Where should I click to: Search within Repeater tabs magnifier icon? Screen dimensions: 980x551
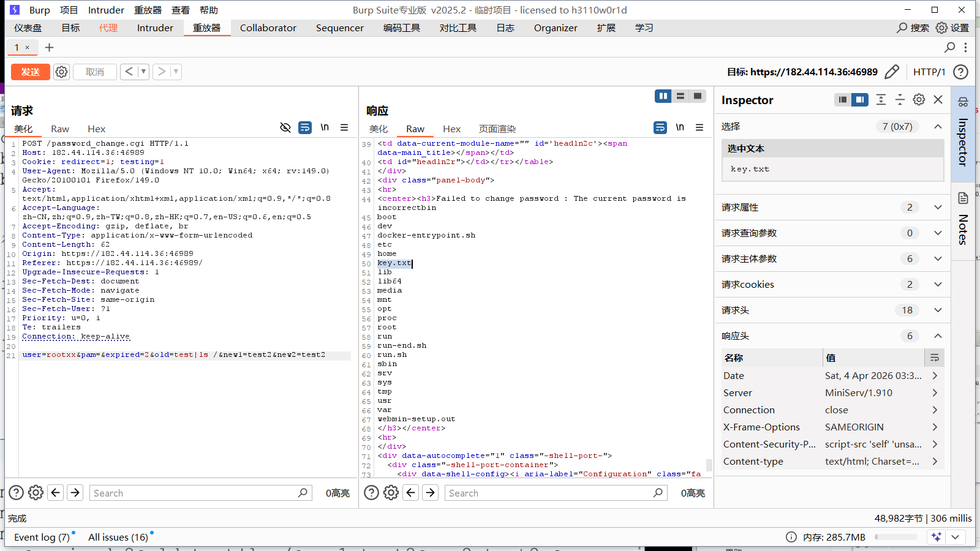coord(949,47)
